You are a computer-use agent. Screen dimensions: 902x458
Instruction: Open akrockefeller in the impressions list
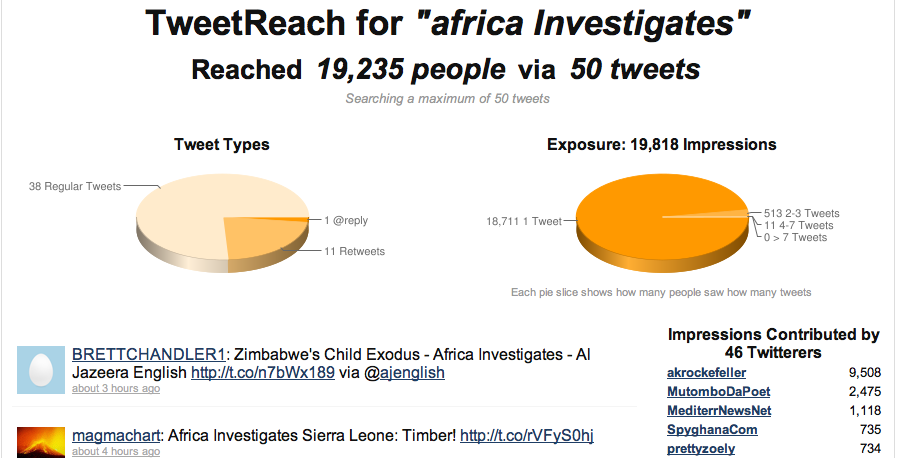(x=706, y=373)
